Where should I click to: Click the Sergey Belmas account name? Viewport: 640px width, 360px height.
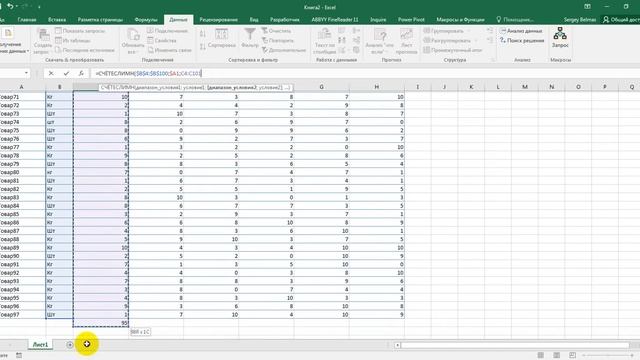[580, 20]
